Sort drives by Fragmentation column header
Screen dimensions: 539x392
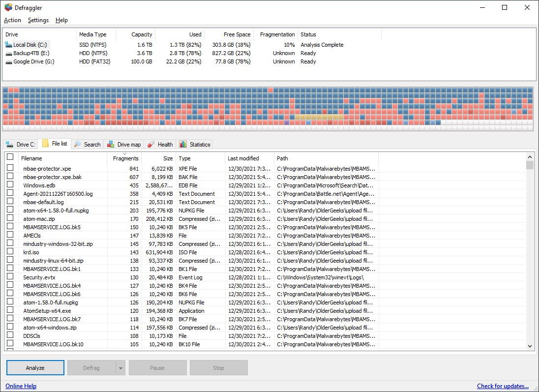pyautogui.click(x=276, y=34)
